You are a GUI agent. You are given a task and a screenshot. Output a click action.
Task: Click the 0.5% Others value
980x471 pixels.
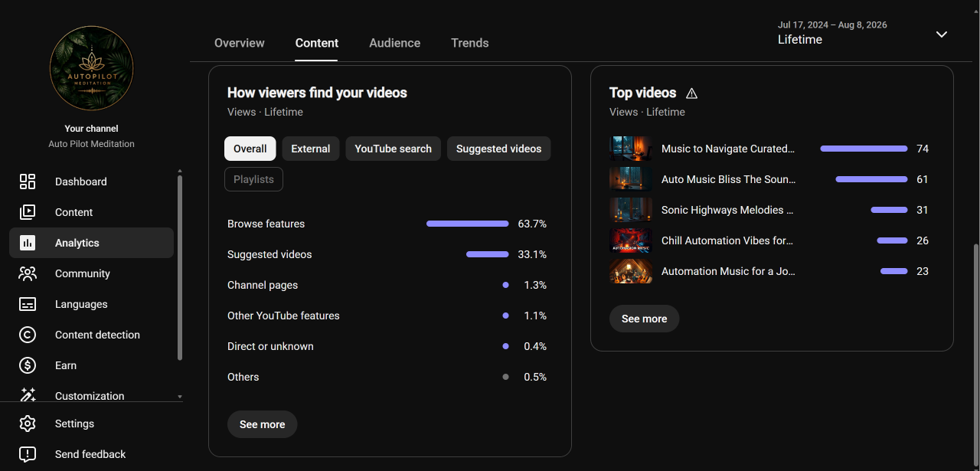pyautogui.click(x=535, y=377)
